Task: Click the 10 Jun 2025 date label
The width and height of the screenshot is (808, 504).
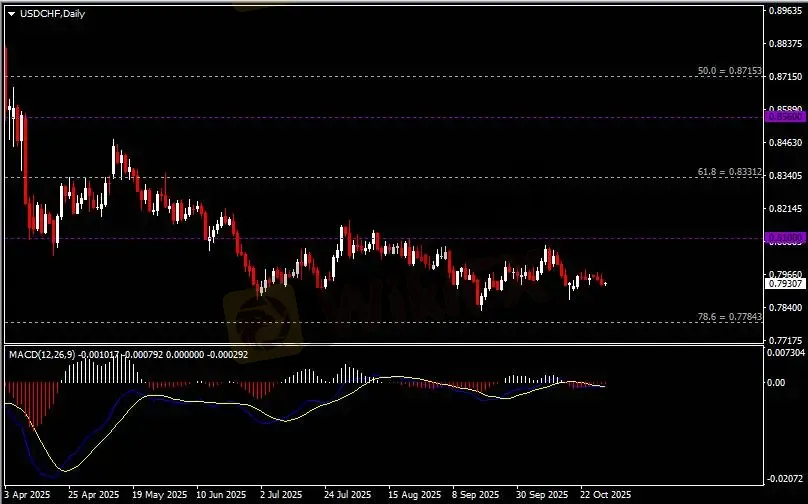Action: click(x=221, y=495)
